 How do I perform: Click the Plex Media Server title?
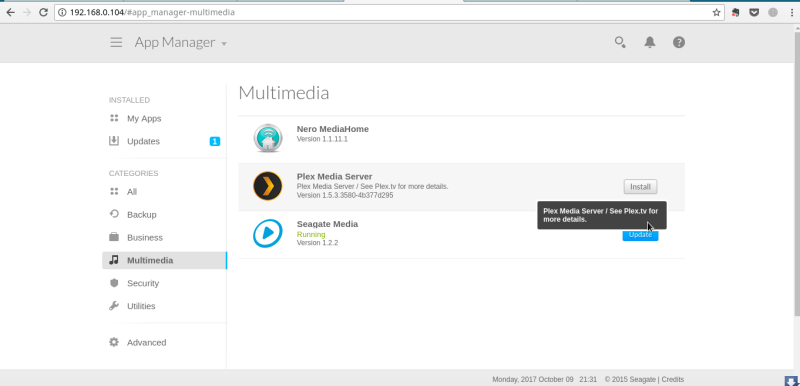334,176
